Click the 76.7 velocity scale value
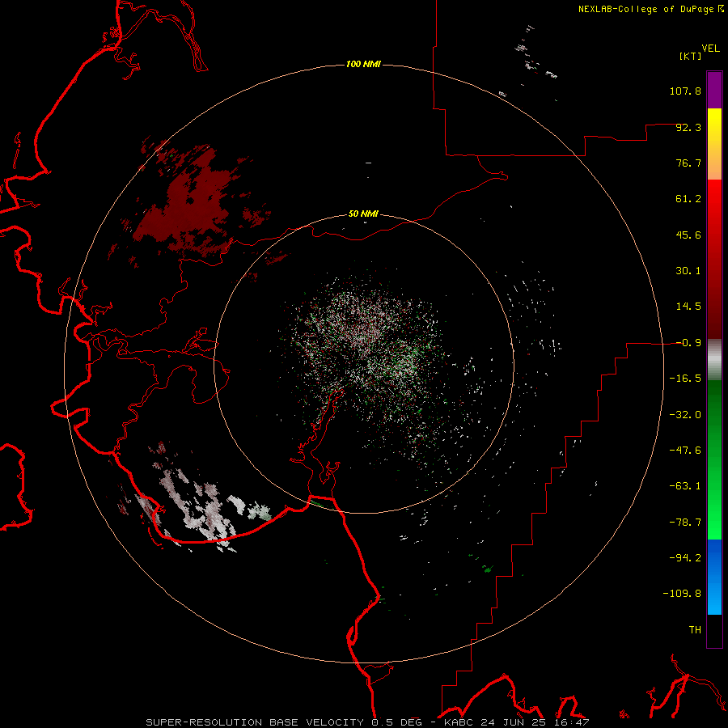 pos(688,163)
